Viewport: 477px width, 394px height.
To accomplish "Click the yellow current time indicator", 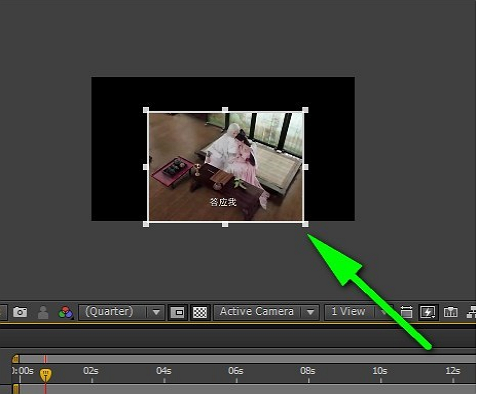I will point(46,375).
